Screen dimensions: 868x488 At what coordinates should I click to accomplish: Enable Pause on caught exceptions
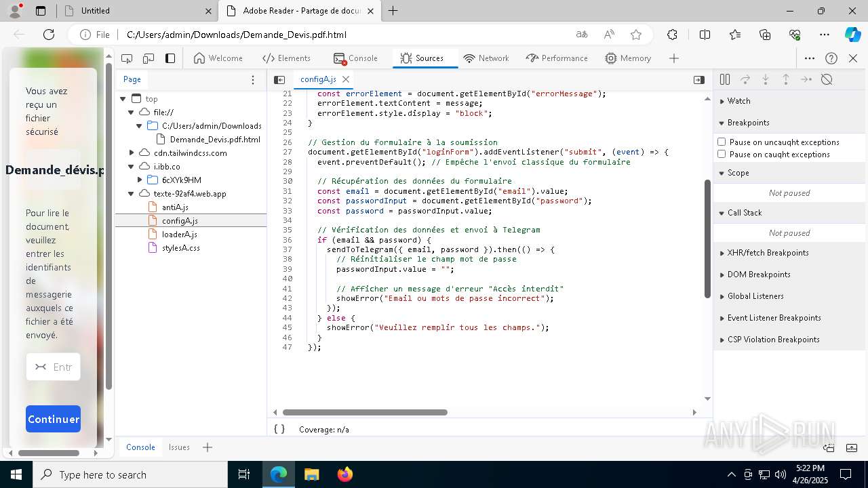(722, 154)
